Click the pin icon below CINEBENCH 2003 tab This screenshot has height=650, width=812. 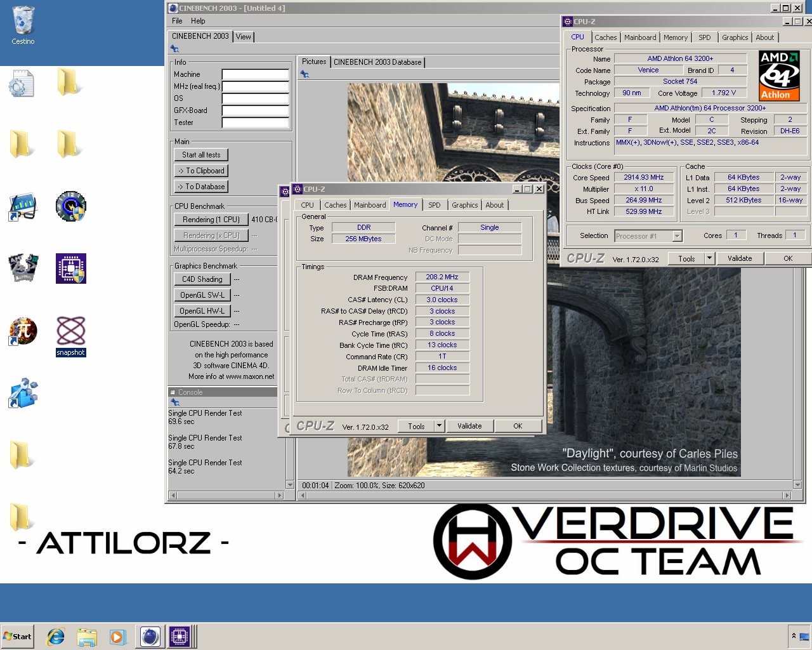174,49
